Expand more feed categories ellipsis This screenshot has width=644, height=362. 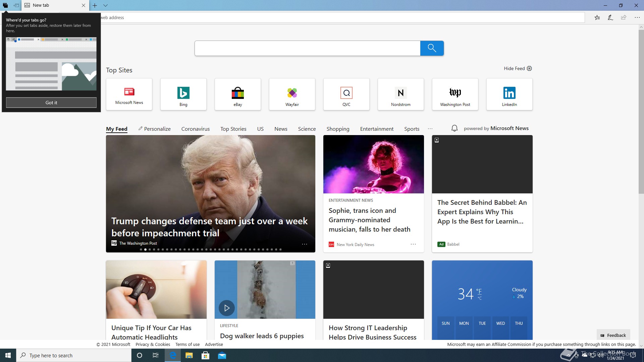point(430,129)
